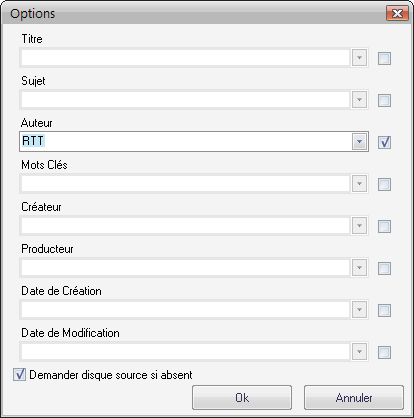Open the Producteur dropdown arrow

[x=359, y=268]
